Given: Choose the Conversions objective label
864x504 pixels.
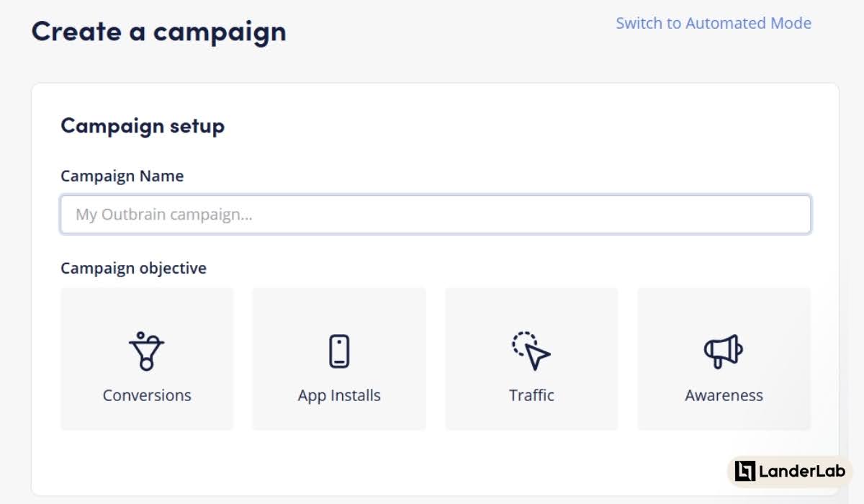Looking at the screenshot, I should click(147, 395).
